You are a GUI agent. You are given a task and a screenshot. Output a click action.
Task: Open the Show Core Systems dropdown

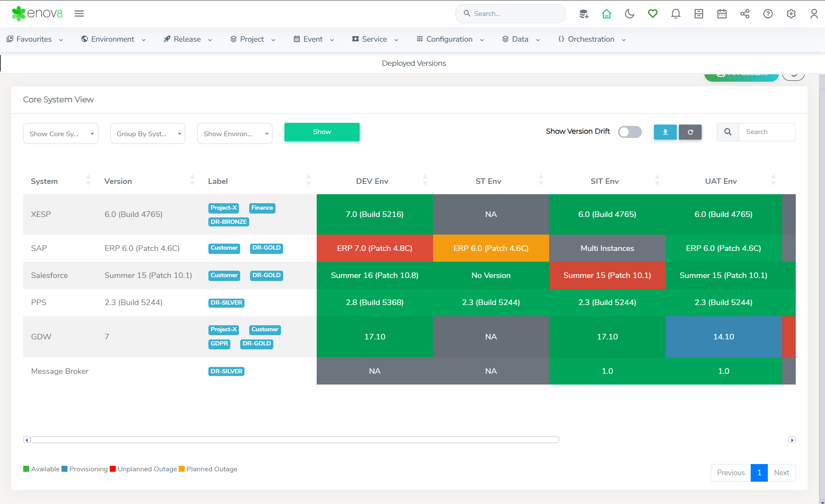61,134
